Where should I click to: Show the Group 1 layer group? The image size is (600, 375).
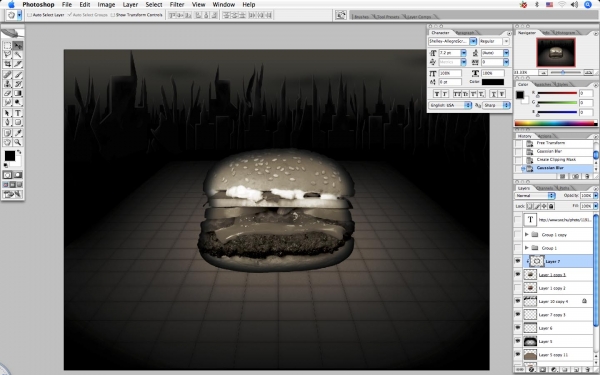click(518, 248)
